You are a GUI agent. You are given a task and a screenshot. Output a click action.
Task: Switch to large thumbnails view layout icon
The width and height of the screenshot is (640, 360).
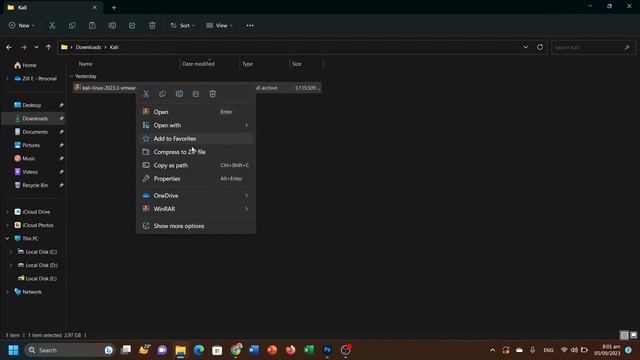click(x=633, y=335)
